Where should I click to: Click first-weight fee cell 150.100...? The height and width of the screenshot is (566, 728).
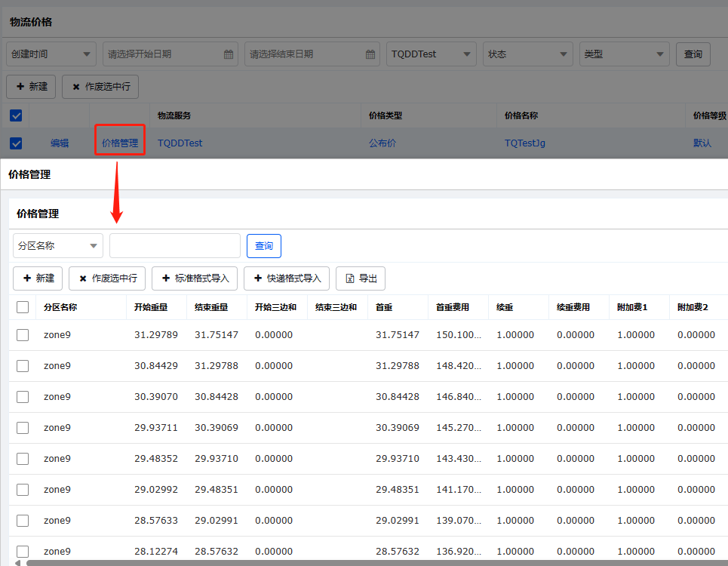click(x=459, y=335)
